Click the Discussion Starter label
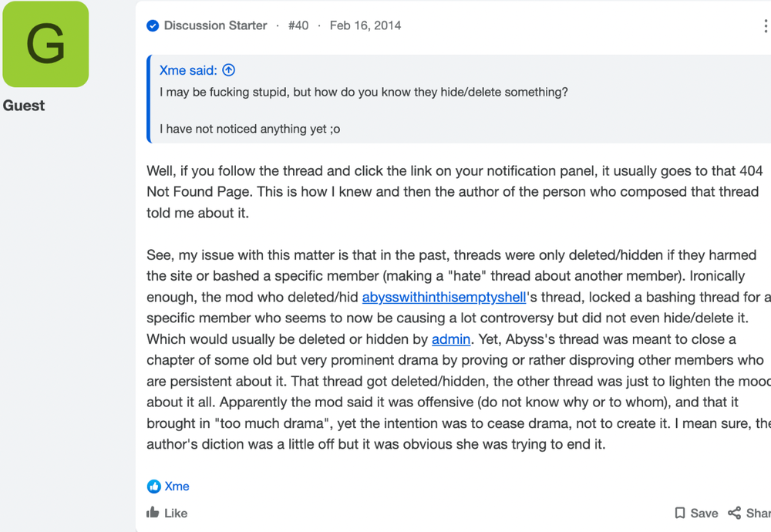Image resolution: width=771 pixels, height=532 pixels. (215, 25)
